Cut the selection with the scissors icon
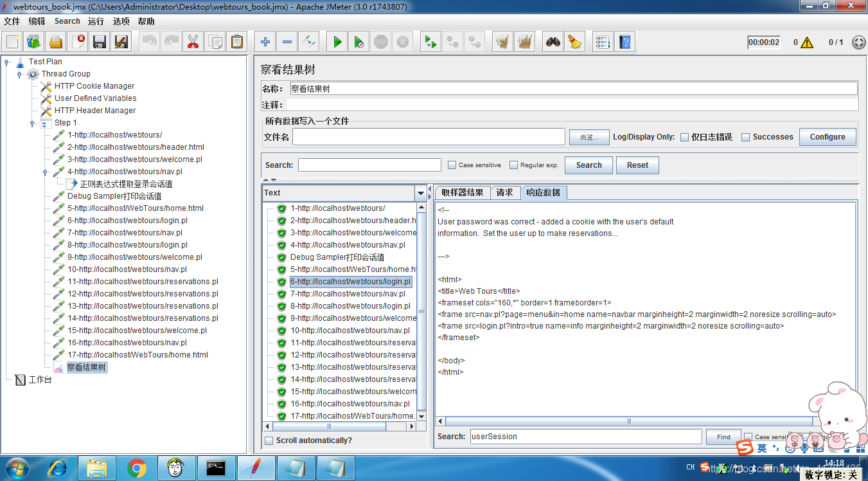868x481 pixels. click(193, 42)
